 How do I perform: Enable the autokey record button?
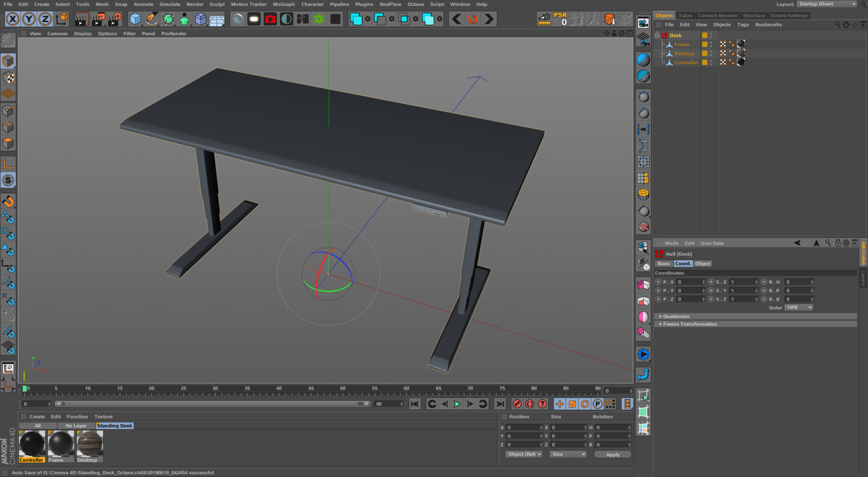[529, 404]
